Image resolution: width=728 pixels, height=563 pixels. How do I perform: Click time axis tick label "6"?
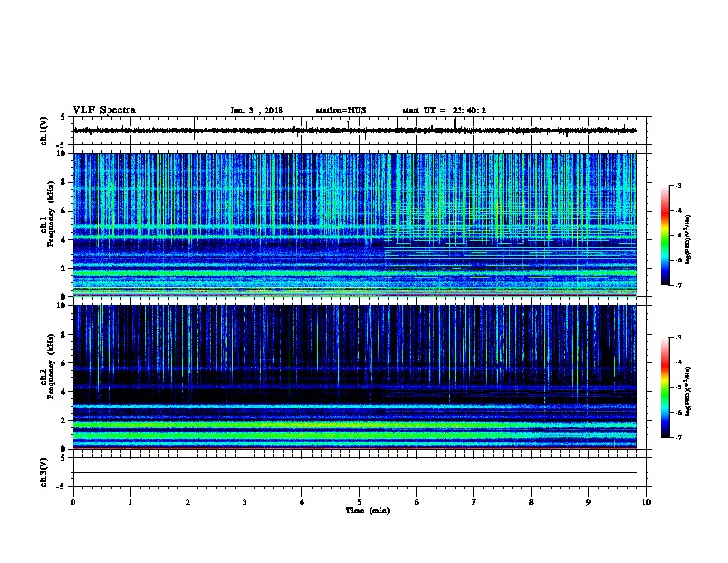pyautogui.click(x=416, y=501)
